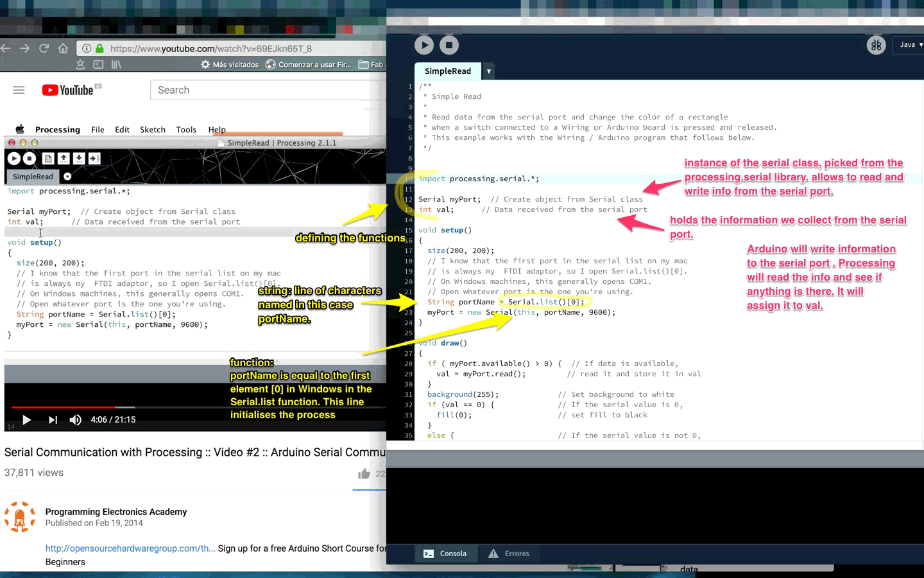Reload the YouTube page

click(x=44, y=48)
